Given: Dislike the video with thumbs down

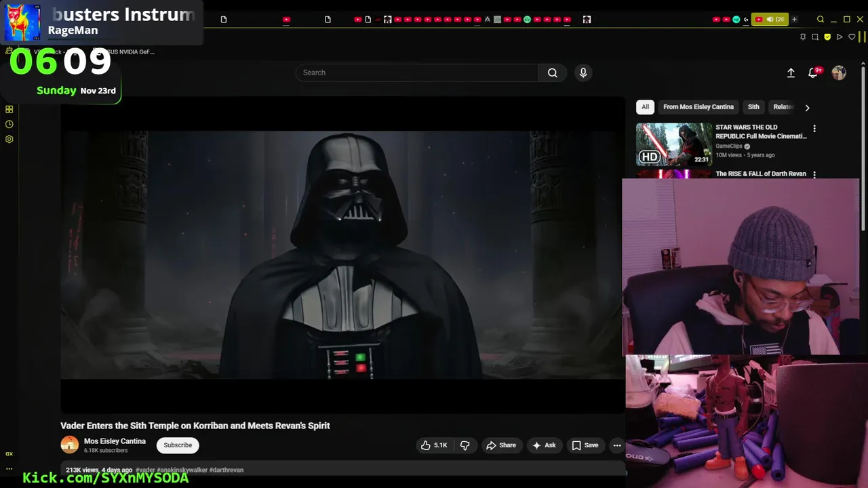Looking at the screenshot, I should point(465,445).
